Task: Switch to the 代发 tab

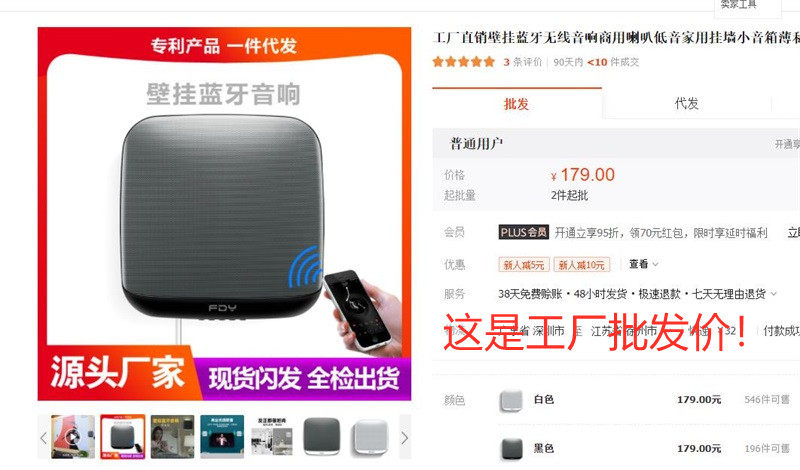Action: pos(687,104)
